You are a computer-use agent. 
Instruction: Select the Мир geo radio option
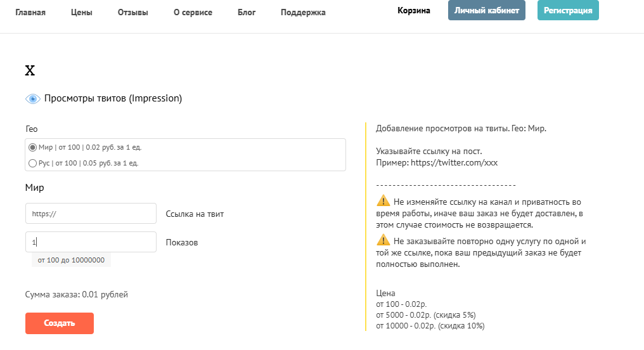point(32,147)
